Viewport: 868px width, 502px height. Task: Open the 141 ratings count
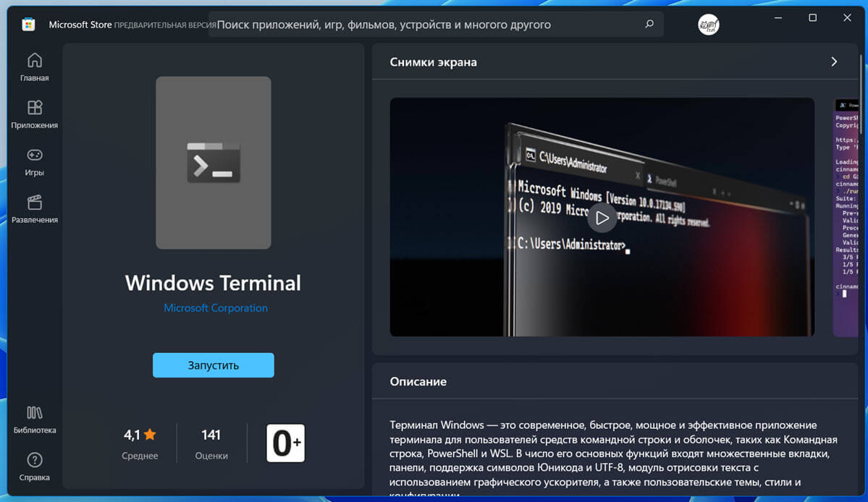(211, 443)
